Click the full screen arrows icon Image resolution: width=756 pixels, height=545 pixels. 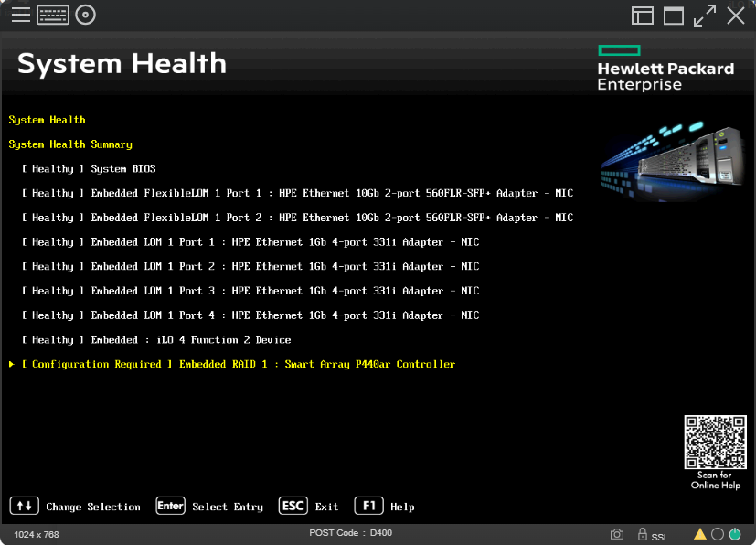point(705,16)
